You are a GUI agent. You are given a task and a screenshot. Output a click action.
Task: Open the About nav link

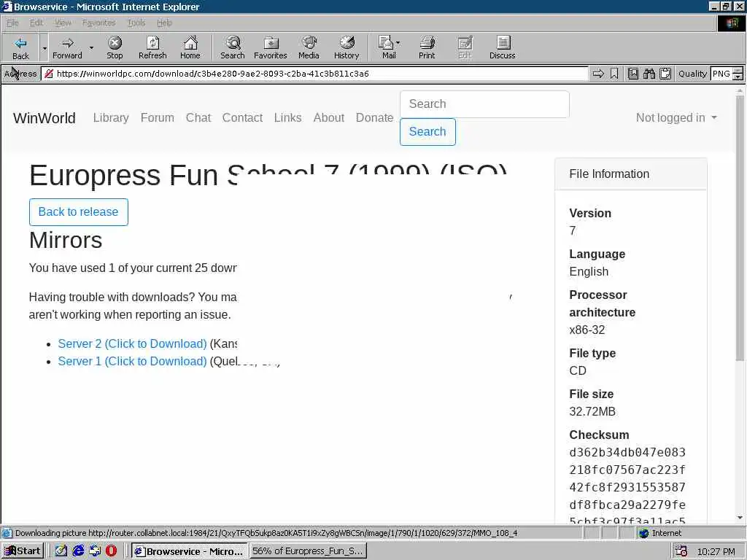[x=329, y=117]
